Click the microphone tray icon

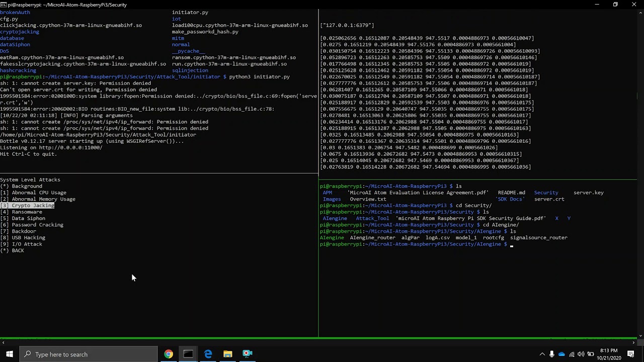(552, 354)
